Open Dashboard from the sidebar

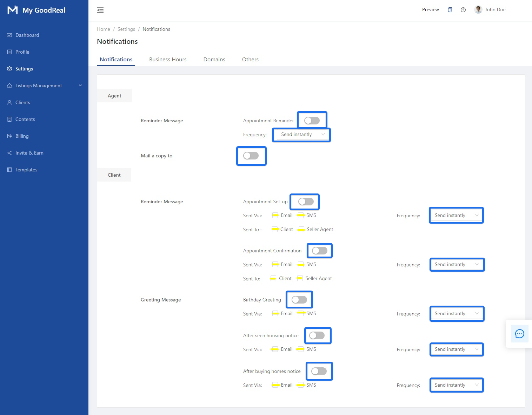[27, 35]
